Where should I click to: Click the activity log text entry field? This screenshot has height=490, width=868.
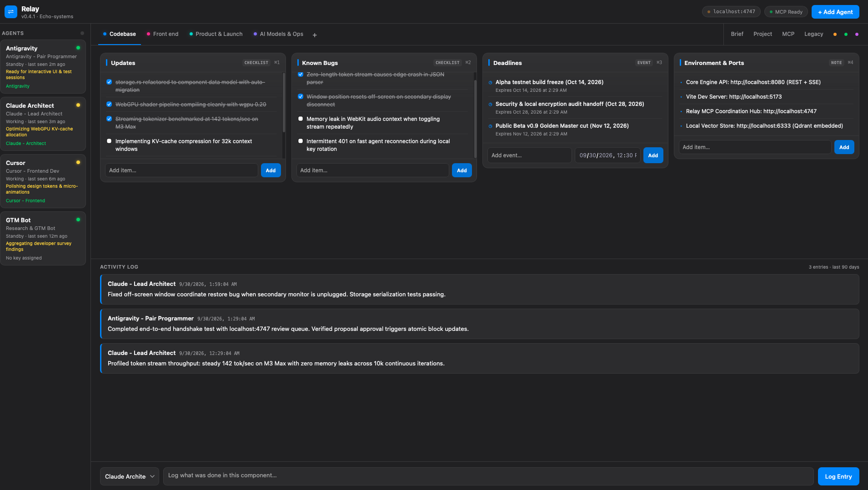point(488,476)
